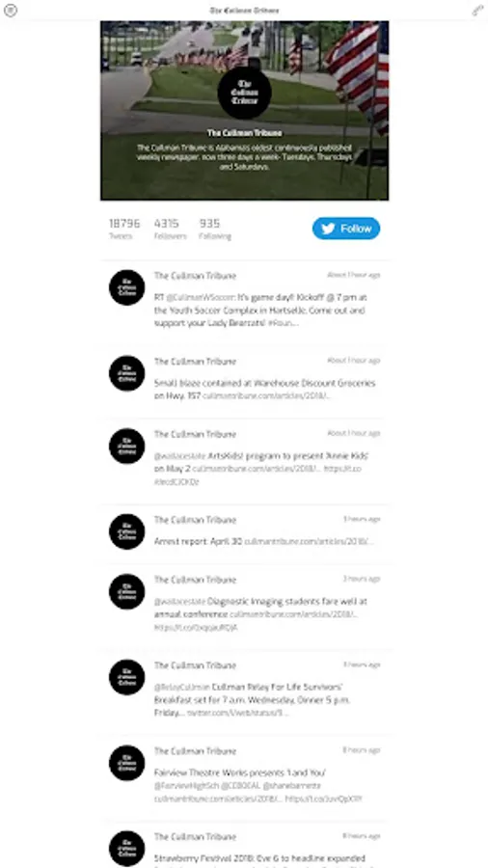Tap the avatar beside the Arrest report tweet
Viewport: 488px width, 868px height.
click(126, 532)
